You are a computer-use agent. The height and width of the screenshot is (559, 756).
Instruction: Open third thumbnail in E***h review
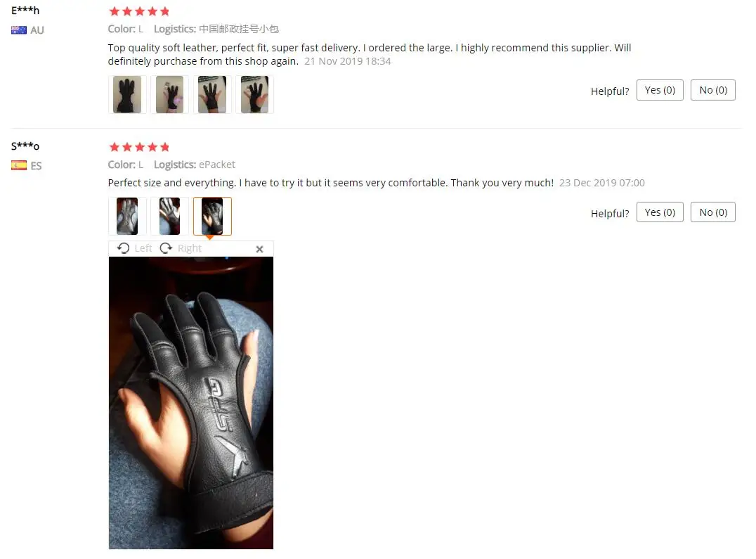point(212,94)
